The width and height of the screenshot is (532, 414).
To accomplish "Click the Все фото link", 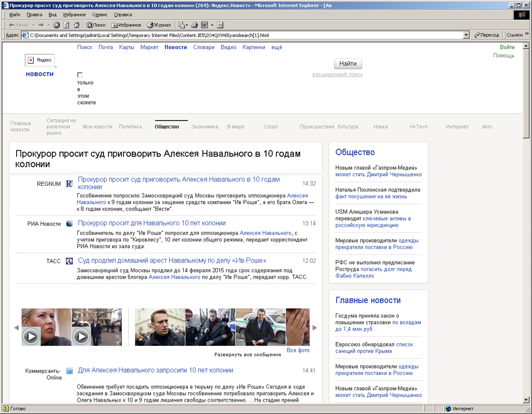I will (298, 350).
